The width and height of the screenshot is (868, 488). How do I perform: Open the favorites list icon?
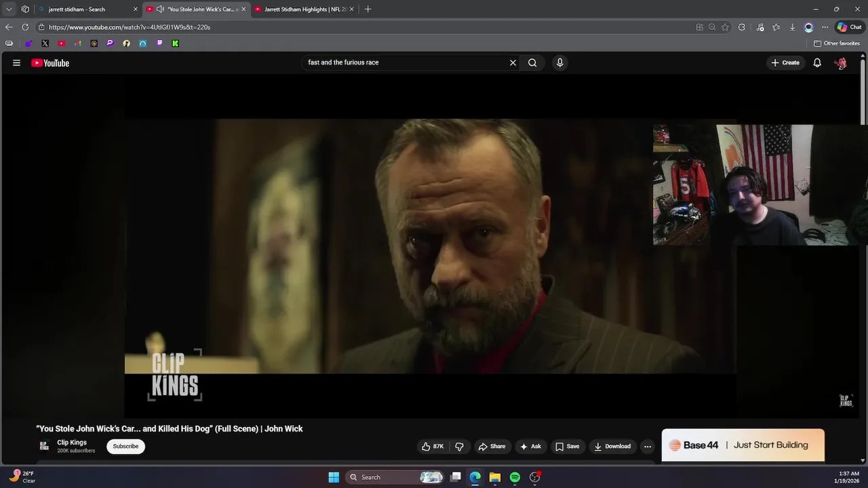776,27
